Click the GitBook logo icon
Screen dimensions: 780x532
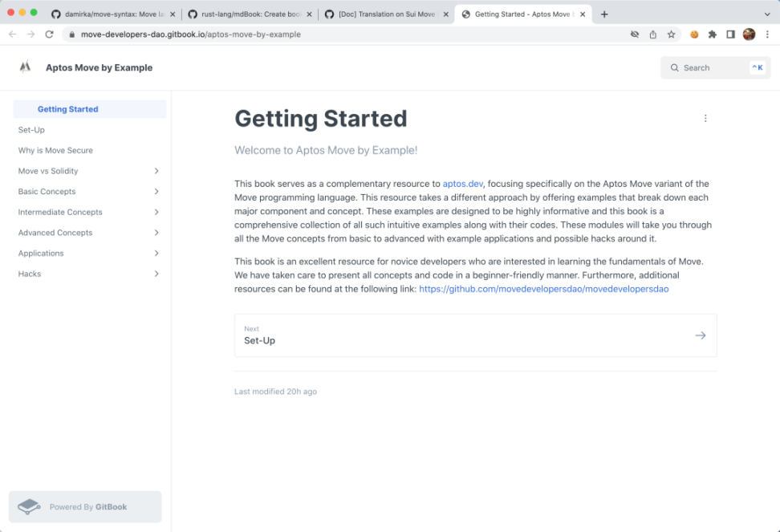click(x=30, y=506)
